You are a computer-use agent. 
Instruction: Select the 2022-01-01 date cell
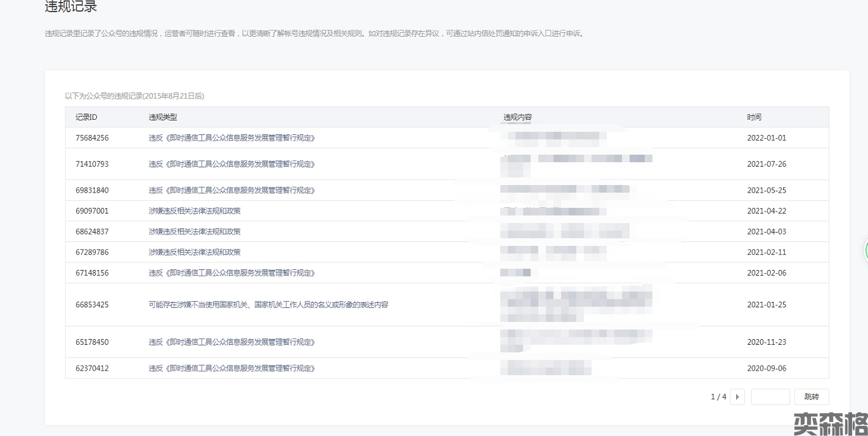766,138
